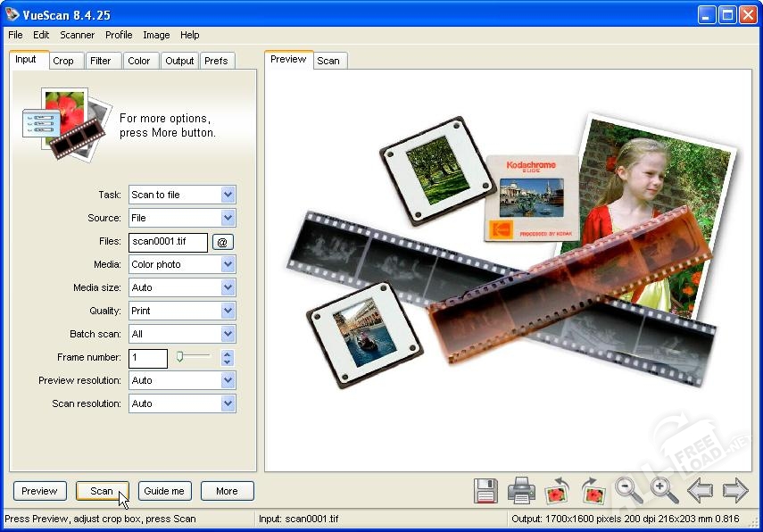Click the @ button beside Files field
Image resolution: width=763 pixels, height=532 pixels.
tap(223, 242)
